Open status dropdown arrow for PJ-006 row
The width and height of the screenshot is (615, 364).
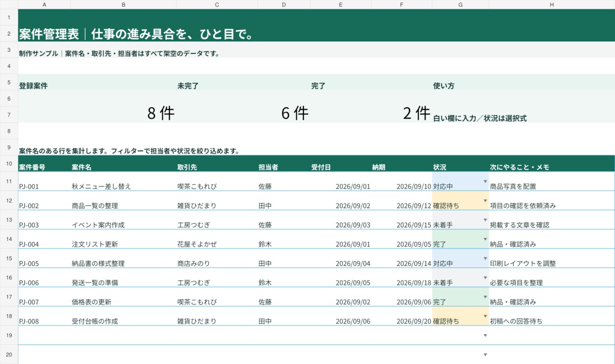click(x=485, y=277)
